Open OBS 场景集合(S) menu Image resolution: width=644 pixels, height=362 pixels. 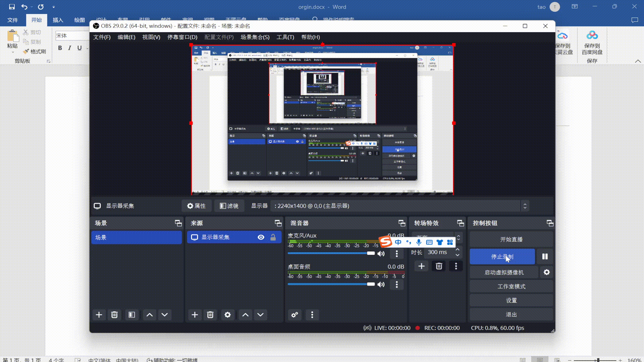point(255,37)
